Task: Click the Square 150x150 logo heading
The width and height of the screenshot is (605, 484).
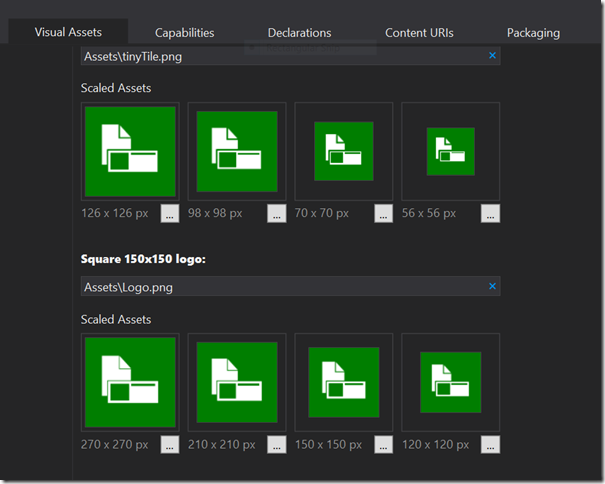Action: pyautogui.click(x=143, y=259)
